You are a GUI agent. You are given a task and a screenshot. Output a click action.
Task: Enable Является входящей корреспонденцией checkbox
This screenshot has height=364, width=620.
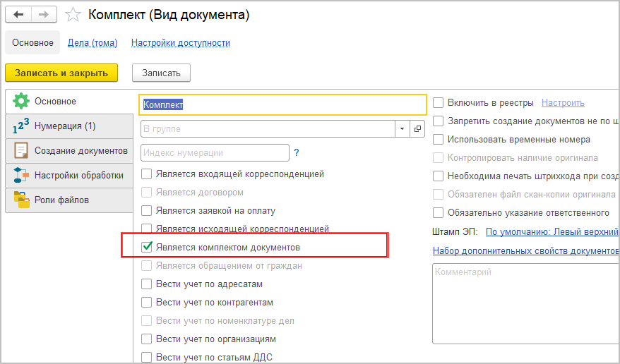pos(148,174)
